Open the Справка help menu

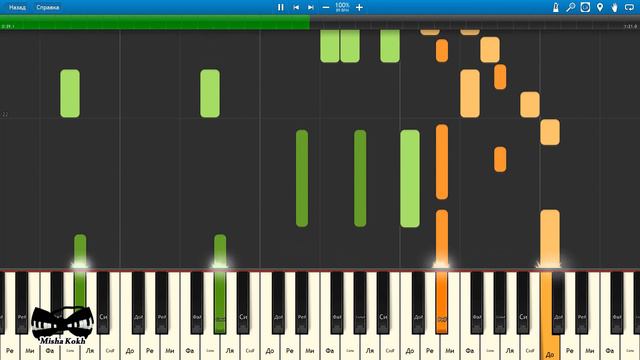coord(48,7)
